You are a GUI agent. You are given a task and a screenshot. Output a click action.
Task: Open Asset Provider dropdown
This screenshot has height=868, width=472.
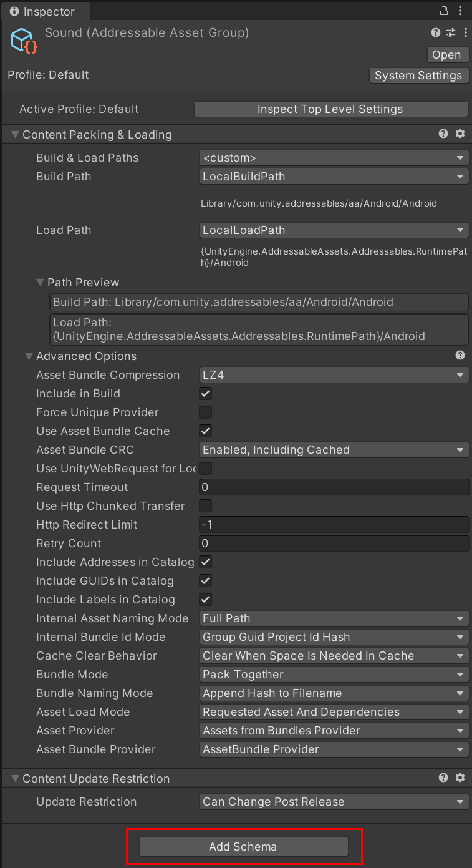pos(334,731)
